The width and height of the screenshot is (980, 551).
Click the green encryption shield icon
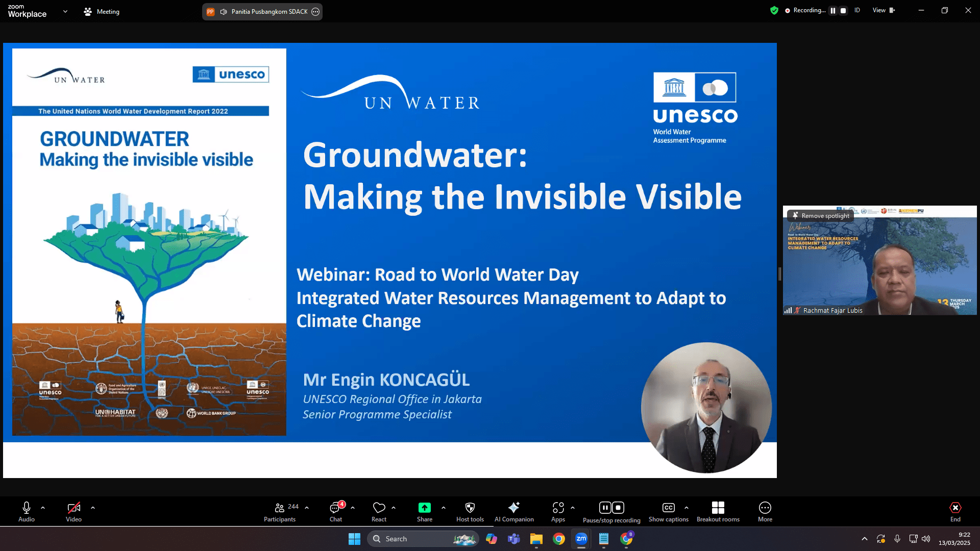(774, 10)
